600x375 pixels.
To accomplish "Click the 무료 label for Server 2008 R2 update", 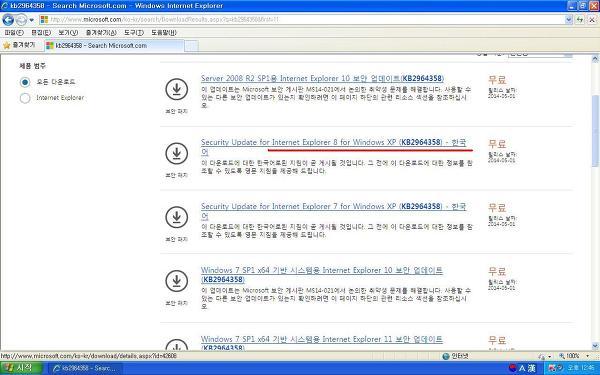I will [x=497, y=80].
